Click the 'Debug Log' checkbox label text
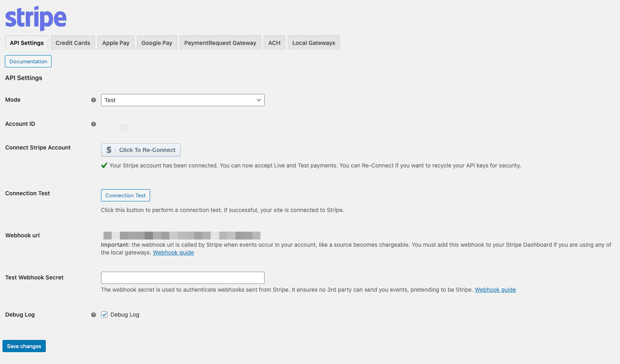620x364 pixels. [x=125, y=315]
